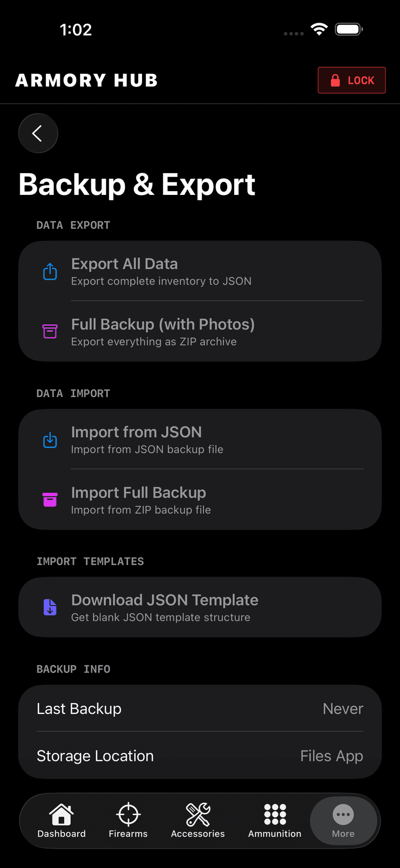Tap the filled pink archive icon for Import Full Backup

[50, 500]
